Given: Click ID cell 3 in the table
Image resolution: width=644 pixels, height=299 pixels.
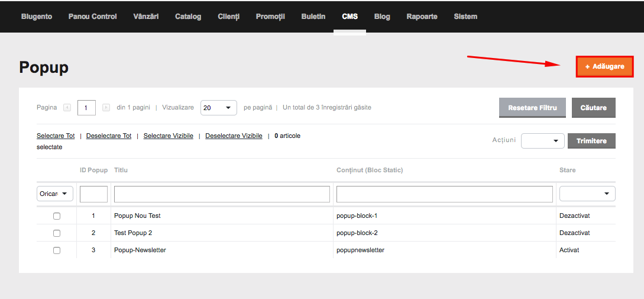Looking at the screenshot, I should coord(93,250).
